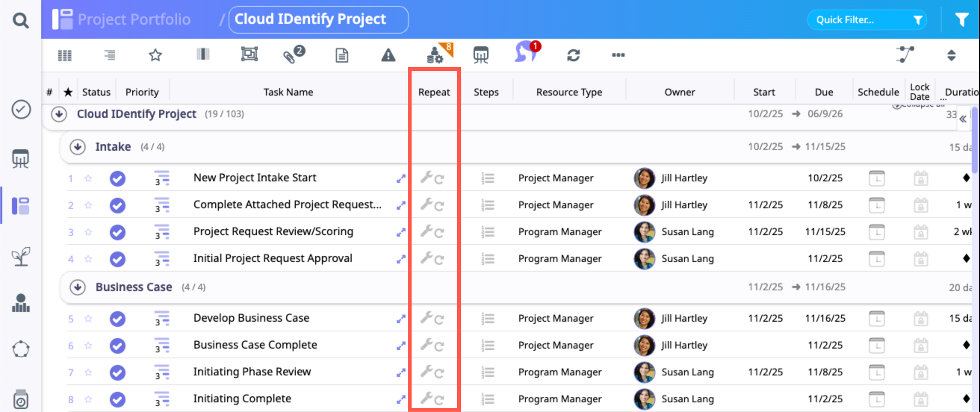The width and height of the screenshot is (980, 412).
Task: Open the more options ellipsis in toolbar
Action: (618, 55)
